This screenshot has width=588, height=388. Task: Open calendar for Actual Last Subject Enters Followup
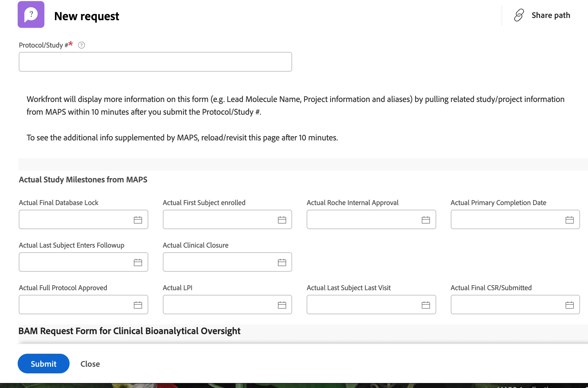coord(138,262)
